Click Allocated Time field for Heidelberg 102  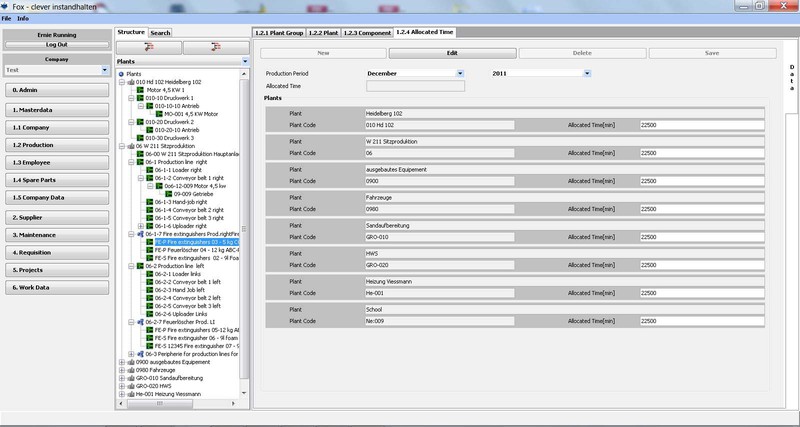[x=700, y=125]
